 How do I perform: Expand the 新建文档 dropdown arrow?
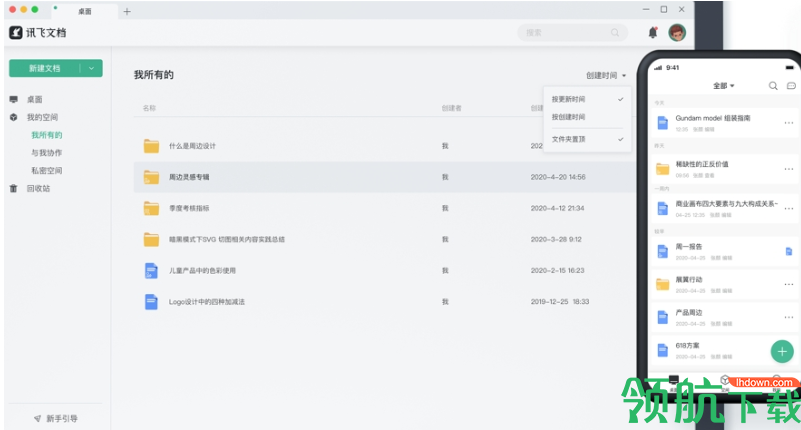(91, 68)
